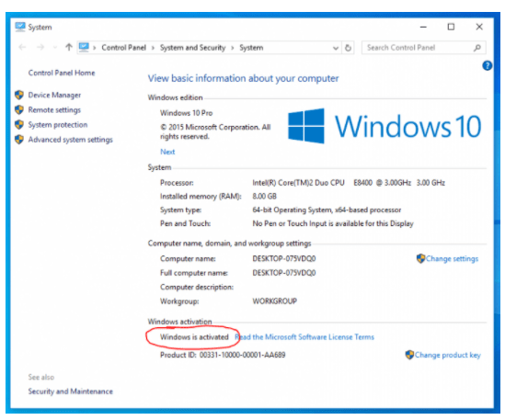Viewport: 505px width, 420px height.
Task: Open Advanced system settings
Action: [70, 140]
